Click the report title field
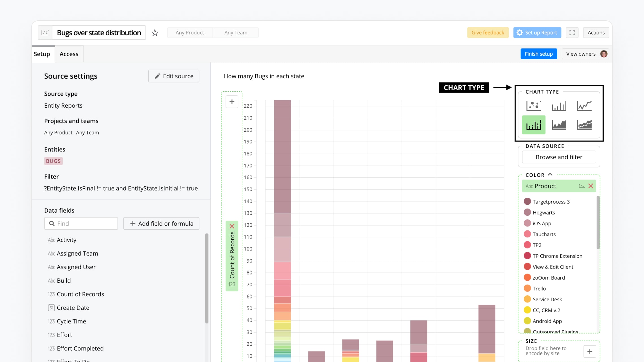This screenshot has width=644, height=362. click(99, 32)
